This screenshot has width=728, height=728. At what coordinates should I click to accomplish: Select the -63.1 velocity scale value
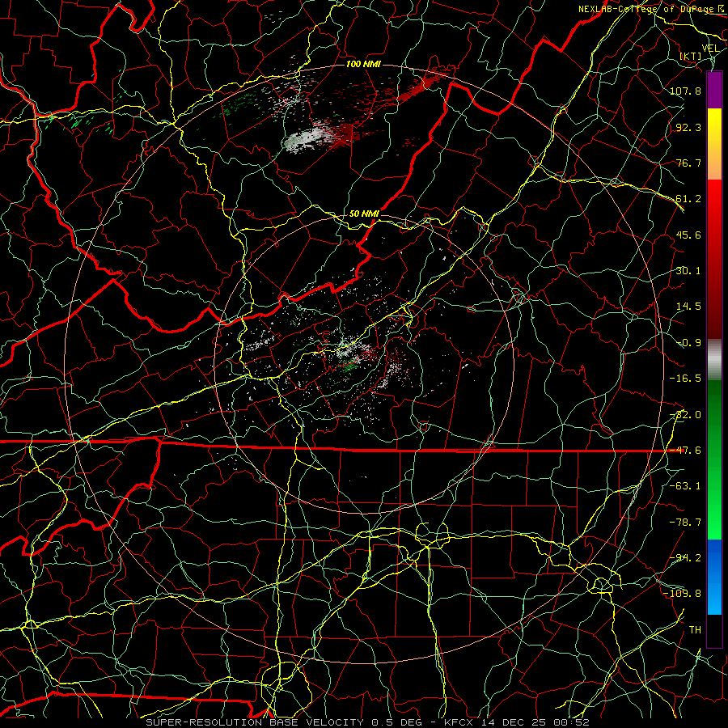pyautogui.click(x=685, y=485)
